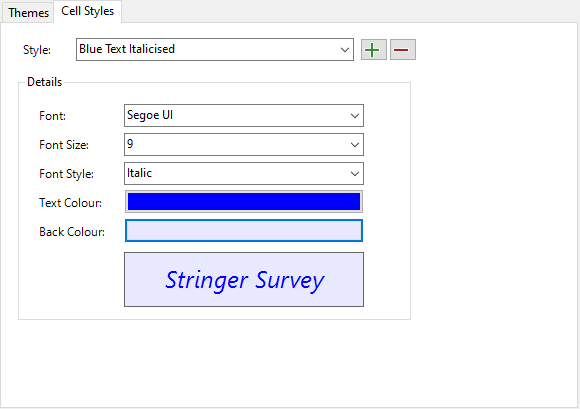The width and height of the screenshot is (580, 409).
Task: Switch to the Themes tab
Action: [x=28, y=13]
